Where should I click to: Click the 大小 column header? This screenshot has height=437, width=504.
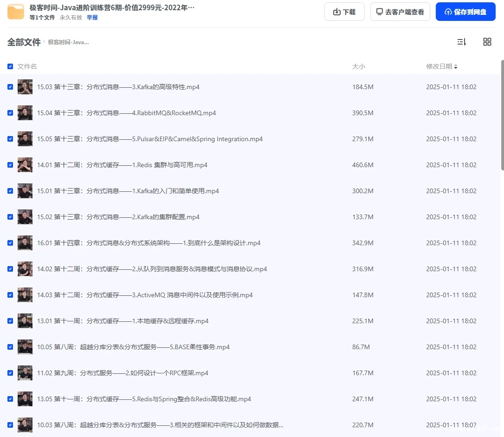point(358,66)
